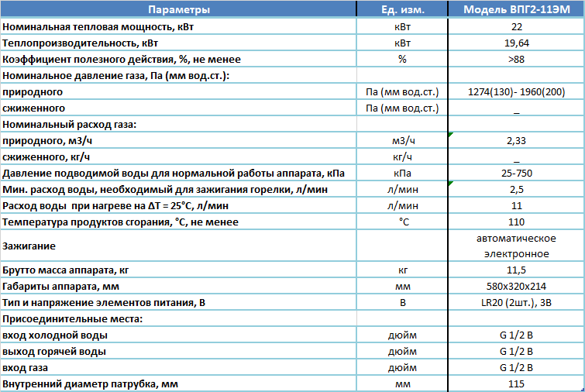Viewport: 585px width, 392px height.
Task: Select the value cell '22'
Action: coord(516,27)
